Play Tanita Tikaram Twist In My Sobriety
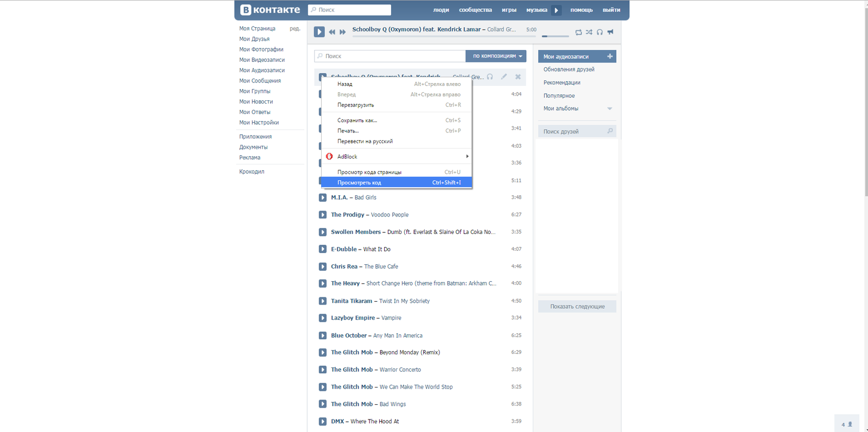 (x=323, y=301)
